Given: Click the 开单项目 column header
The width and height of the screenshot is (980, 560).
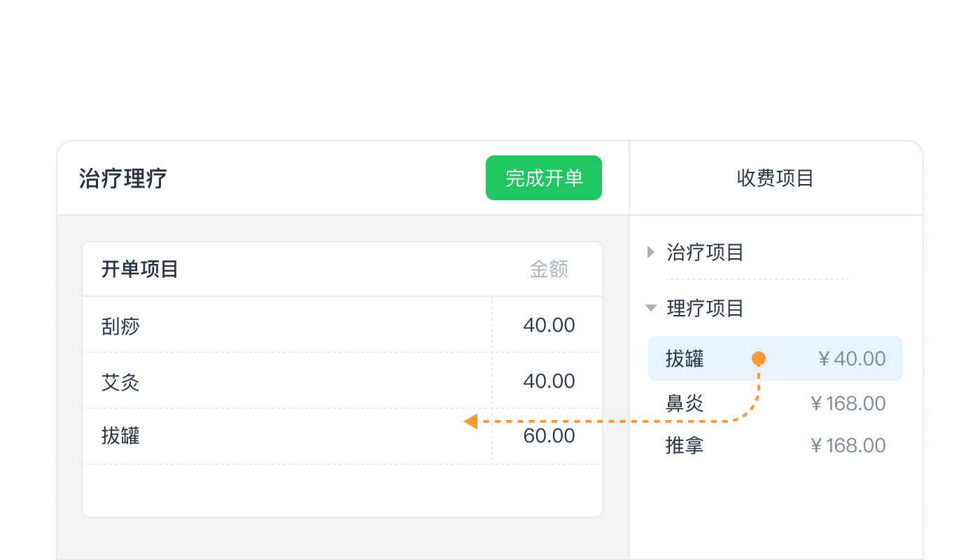Looking at the screenshot, I should click(x=140, y=269).
